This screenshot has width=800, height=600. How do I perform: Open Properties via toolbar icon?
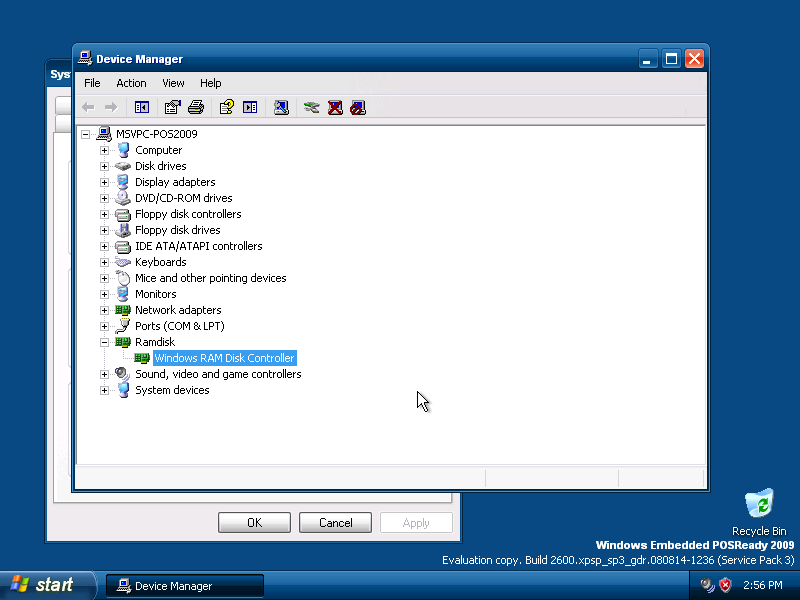pyautogui.click(x=172, y=107)
